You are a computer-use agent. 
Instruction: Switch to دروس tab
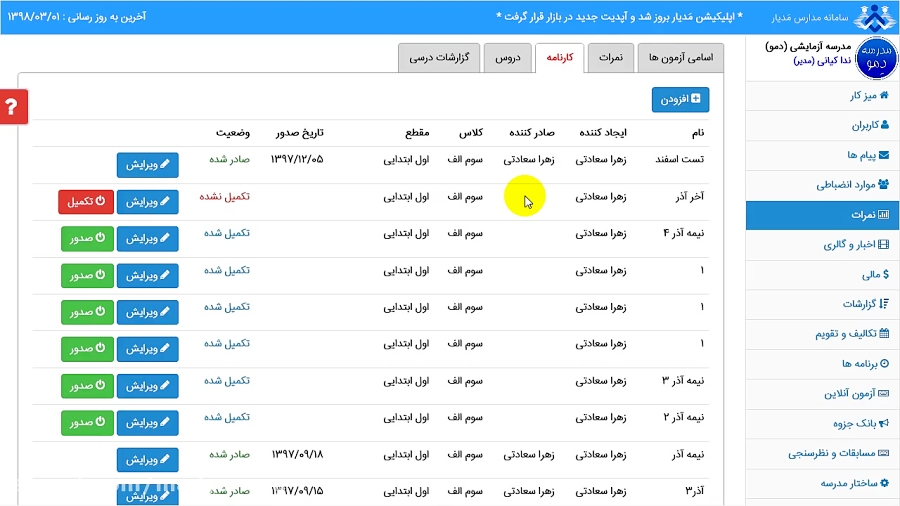508,58
